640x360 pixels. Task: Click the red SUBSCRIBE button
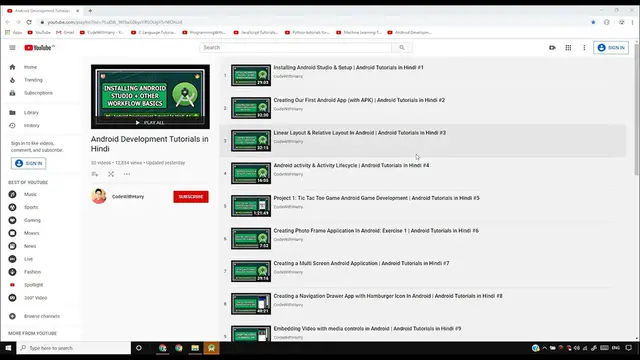[x=191, y=197]
